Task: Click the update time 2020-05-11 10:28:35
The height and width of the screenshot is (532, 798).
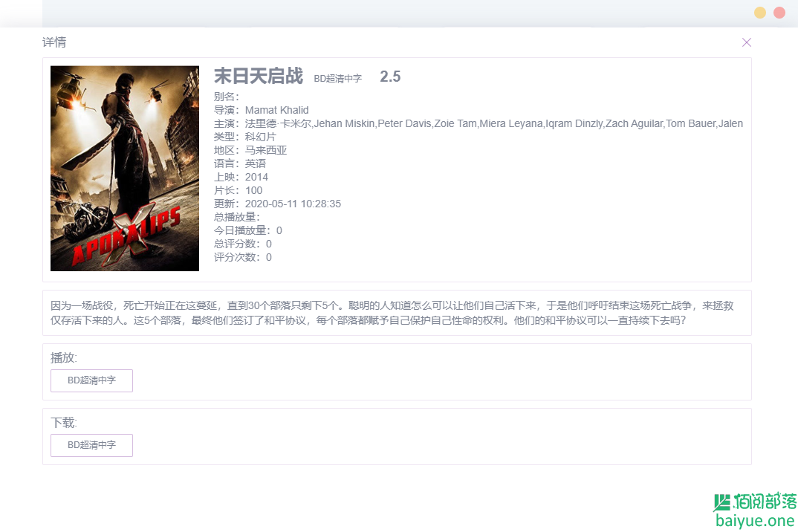Action: pos(293,204)
